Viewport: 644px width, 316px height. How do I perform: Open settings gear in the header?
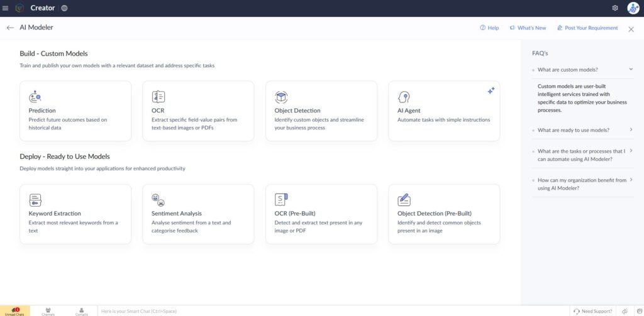tap(615, 8)
